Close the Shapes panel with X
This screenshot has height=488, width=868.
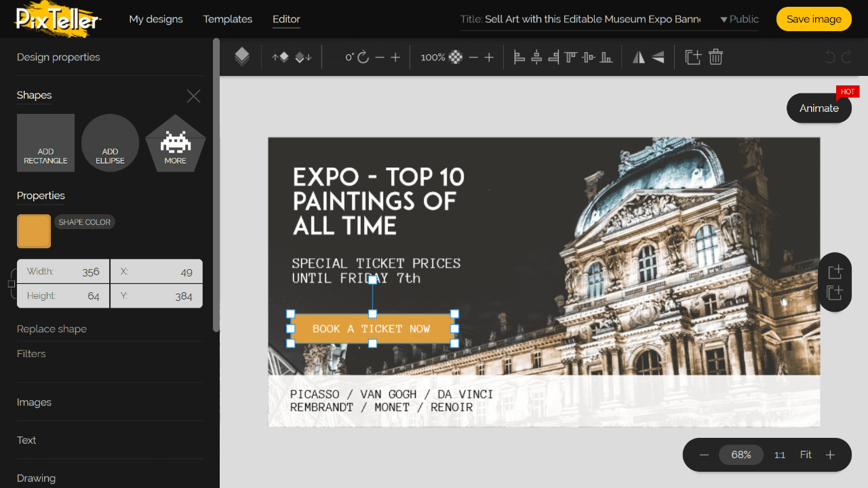194,96
